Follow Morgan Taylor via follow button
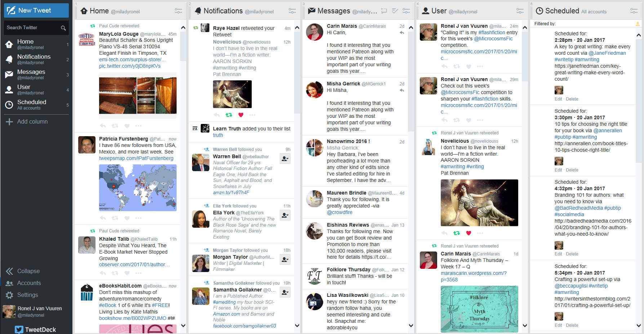 285,259
